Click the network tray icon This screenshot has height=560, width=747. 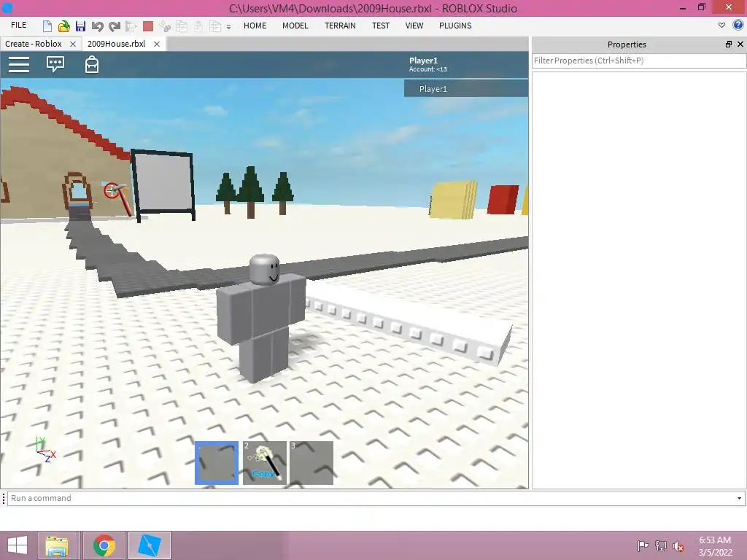661,545
